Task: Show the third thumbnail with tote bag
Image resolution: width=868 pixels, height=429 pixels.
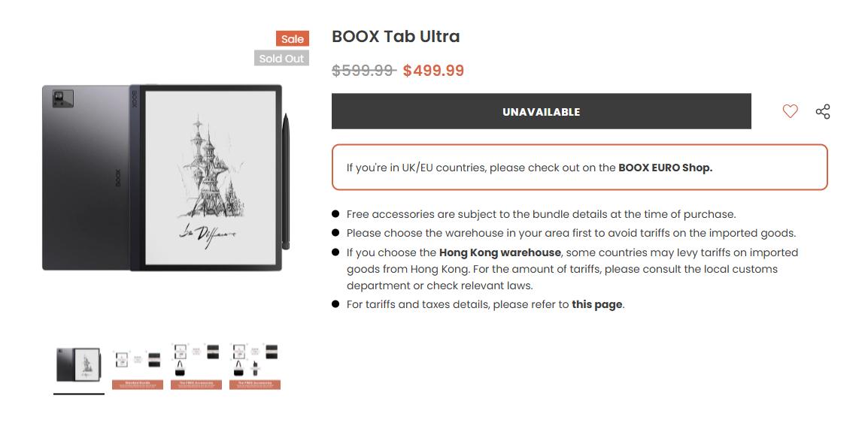Action: [196, 366]
